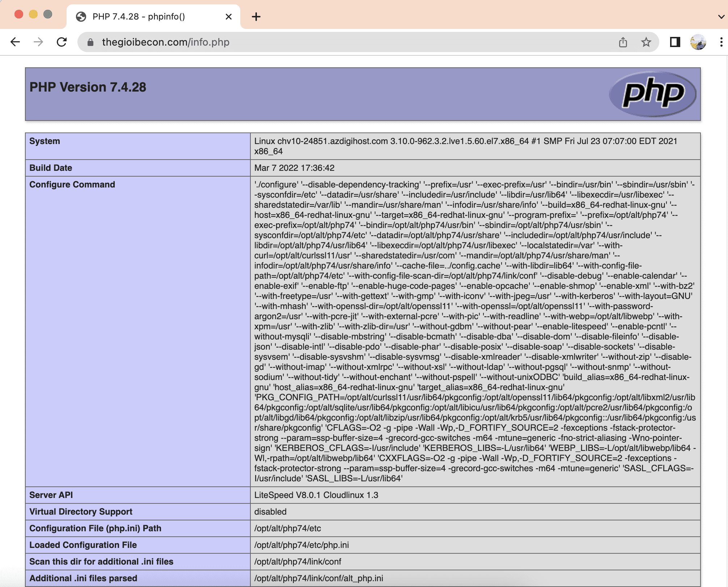Click the Loaded Configuration File row

pos(83,545)
